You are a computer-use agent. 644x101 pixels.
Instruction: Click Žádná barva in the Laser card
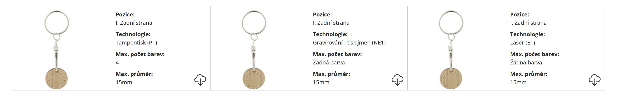(x=526, y=62)
